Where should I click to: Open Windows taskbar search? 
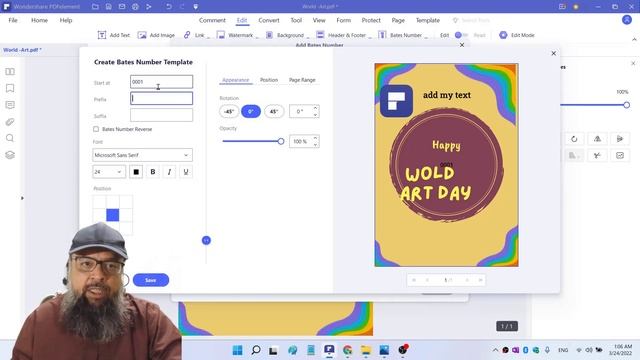click(x=256, y=350)
